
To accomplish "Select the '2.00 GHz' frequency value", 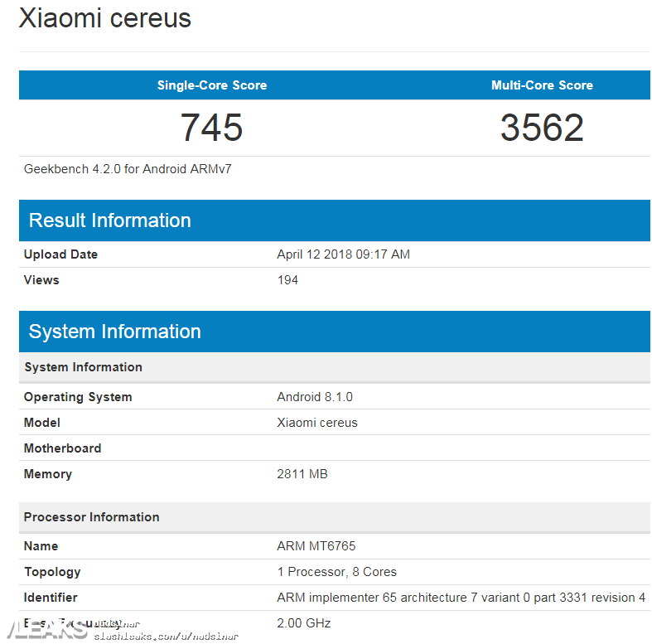I will click(304, 623).
